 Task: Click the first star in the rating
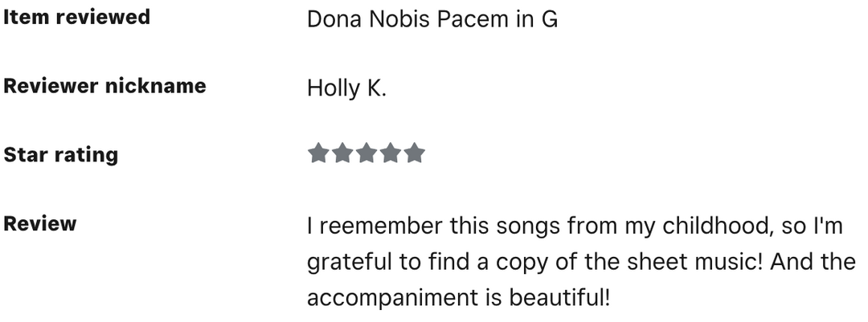(x=318, y=153)
